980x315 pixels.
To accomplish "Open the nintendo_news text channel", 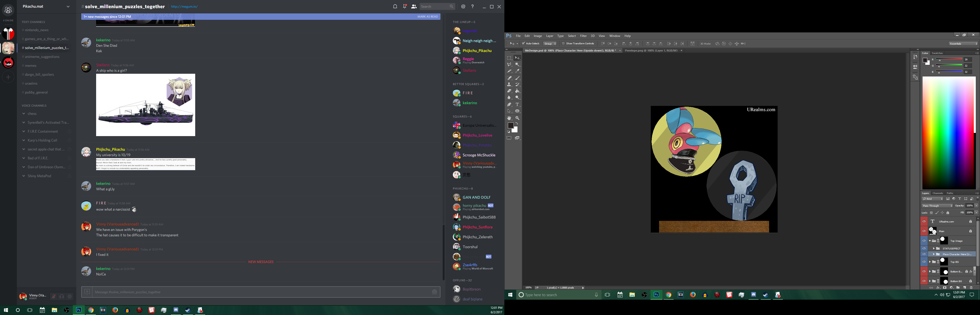I will [x=36, y=30].
